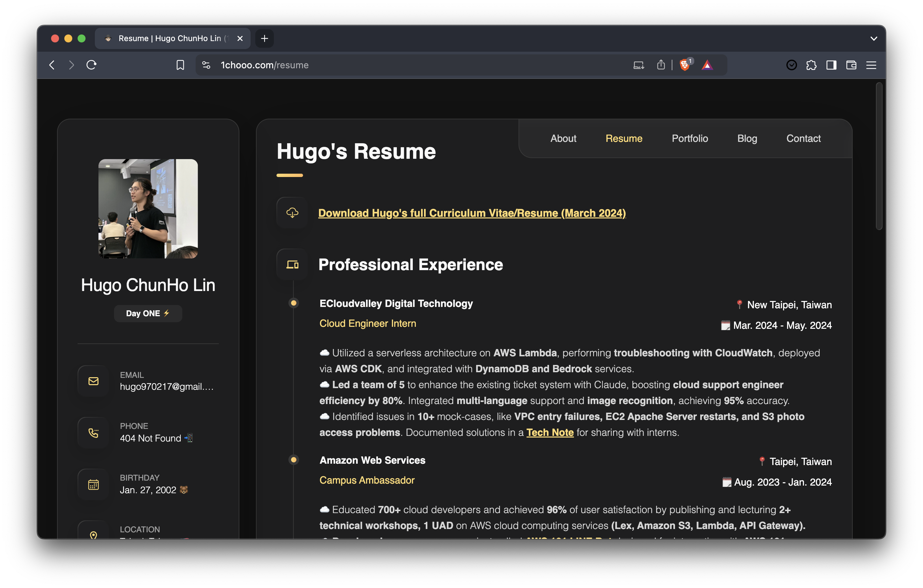Click Hugo's profile photo

(148, 209)
